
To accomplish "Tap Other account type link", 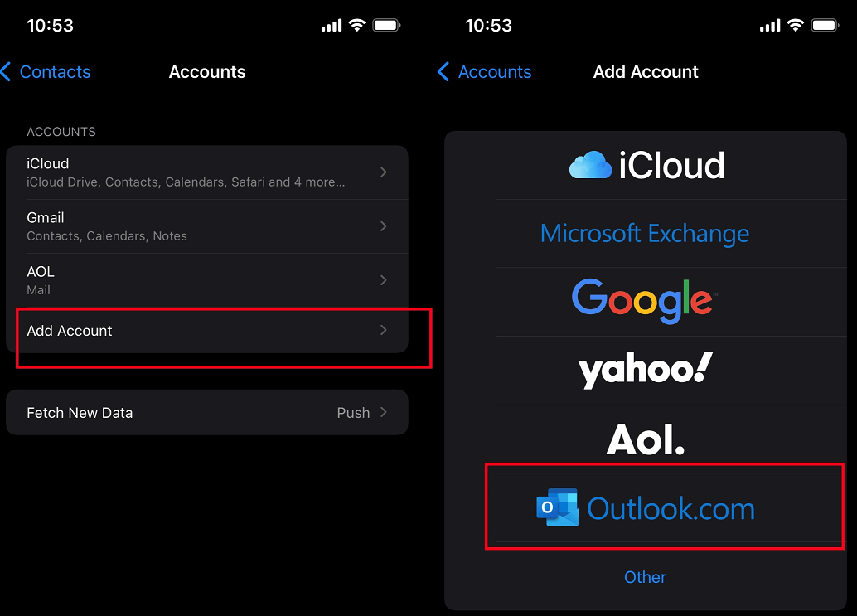I will [x=645, y=577].
